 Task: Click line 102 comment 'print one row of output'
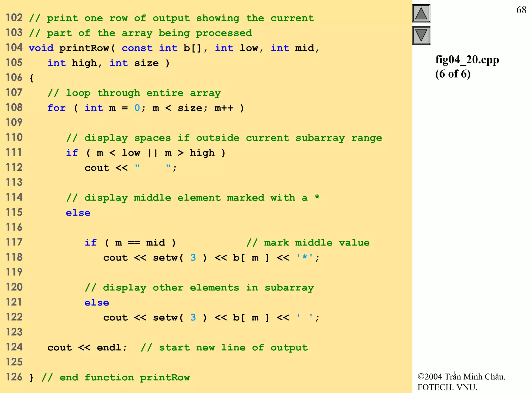tap(171, 18)
